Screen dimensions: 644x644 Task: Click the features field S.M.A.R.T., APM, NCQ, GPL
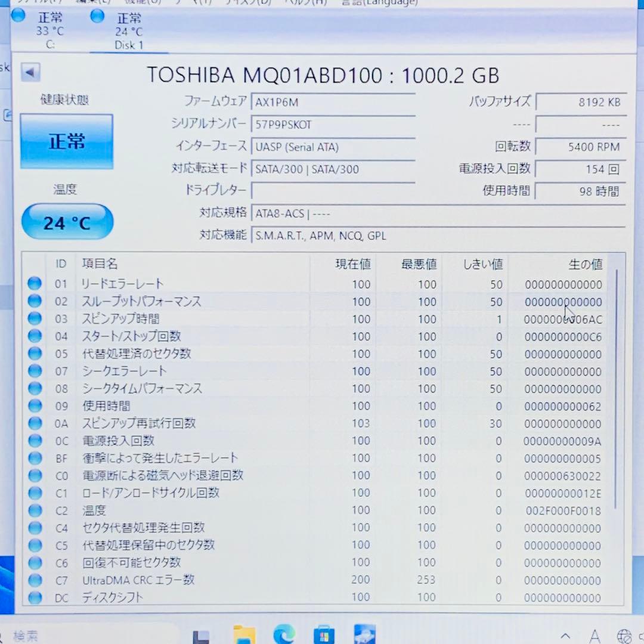(438, 236)
